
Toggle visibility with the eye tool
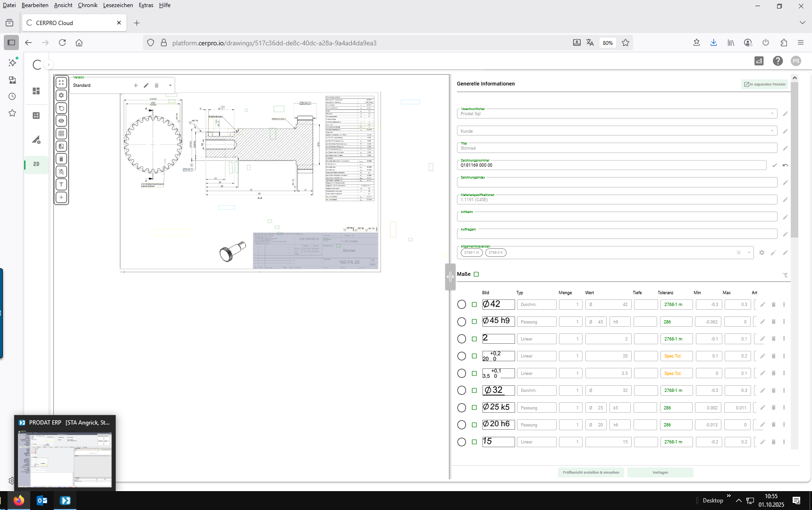[x=61, y=121]
